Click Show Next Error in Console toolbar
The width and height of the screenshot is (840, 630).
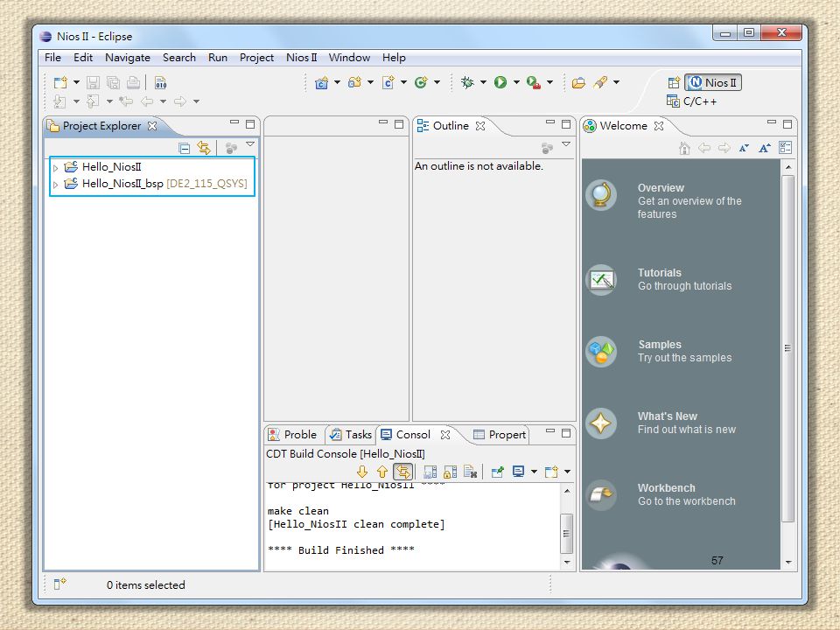(362, 472)
